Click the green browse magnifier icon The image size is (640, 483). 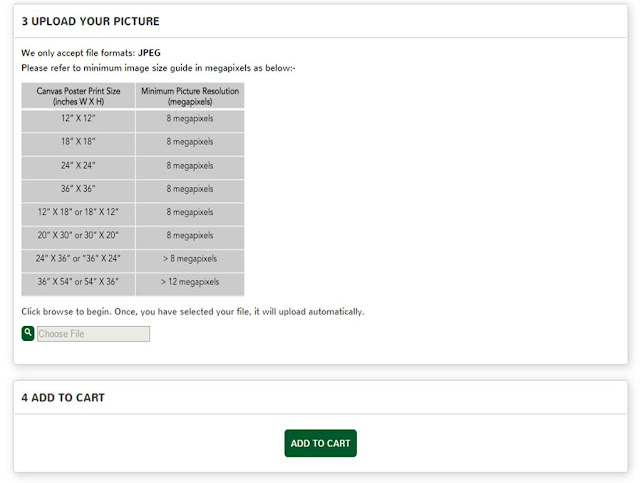(28, 332)
